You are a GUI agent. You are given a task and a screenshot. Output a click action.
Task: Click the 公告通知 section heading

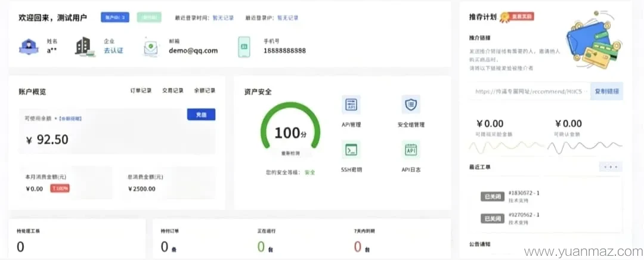[479, 244]
